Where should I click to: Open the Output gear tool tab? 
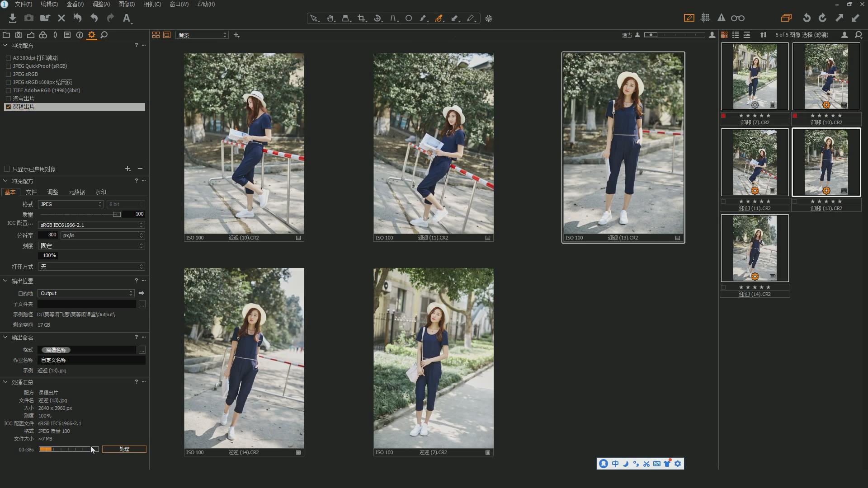click(x=92, y=35)
